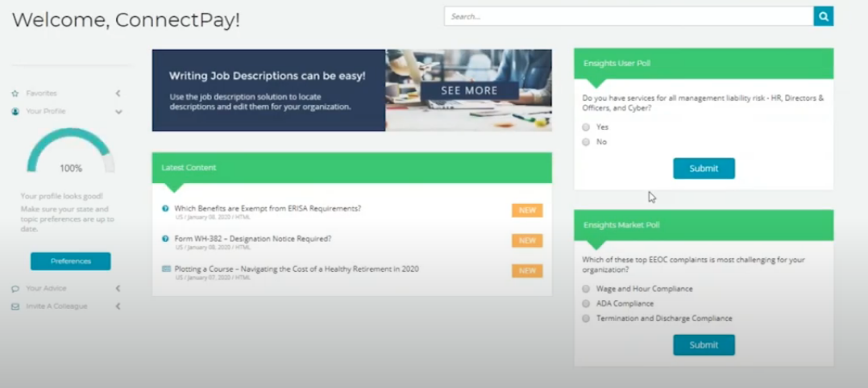The height and width of the screenshot is (388, 868).
Task: Submit the Ensights User Poll
Action: pos(704,169)
